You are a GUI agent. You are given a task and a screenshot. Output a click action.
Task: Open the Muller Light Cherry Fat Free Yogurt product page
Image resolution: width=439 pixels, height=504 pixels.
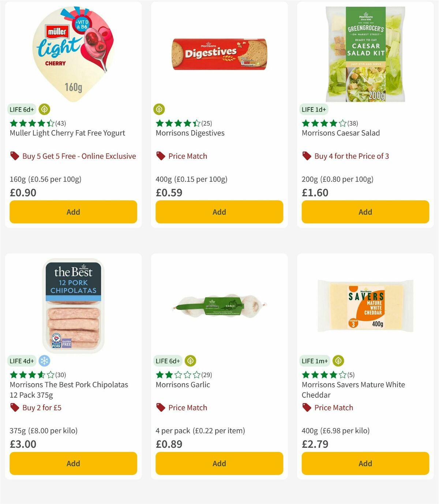tap(67, 133)
